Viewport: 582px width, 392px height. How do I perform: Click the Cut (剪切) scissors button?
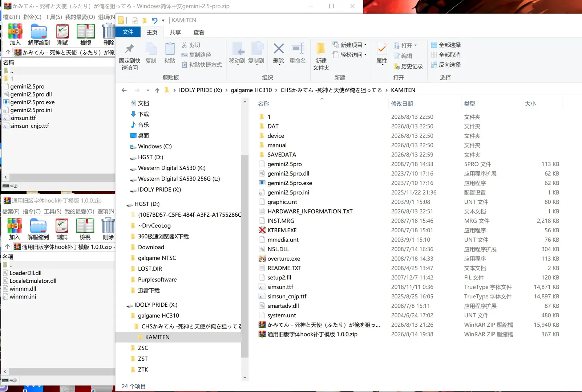tap(191, 45)
